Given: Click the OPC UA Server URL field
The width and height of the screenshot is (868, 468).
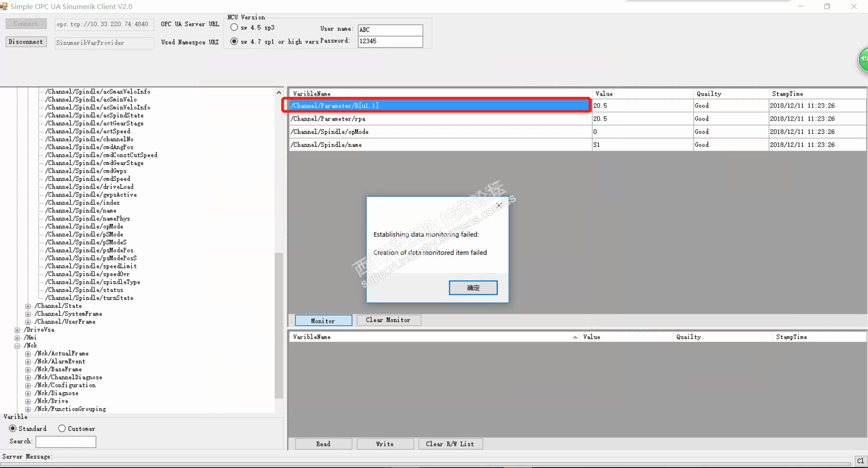Looking at the screenshot, I should pyautogui.click(x=104, y=24).
